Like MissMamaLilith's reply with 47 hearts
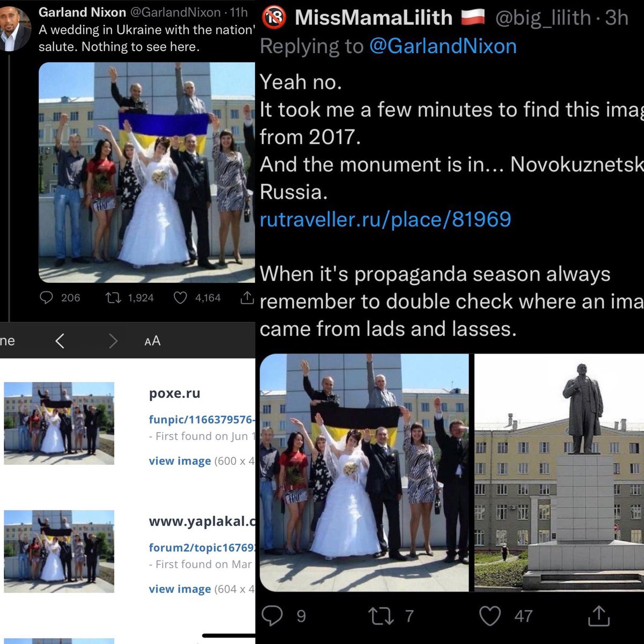Viewport: 644px width, 644px height. tap(489, 616)
